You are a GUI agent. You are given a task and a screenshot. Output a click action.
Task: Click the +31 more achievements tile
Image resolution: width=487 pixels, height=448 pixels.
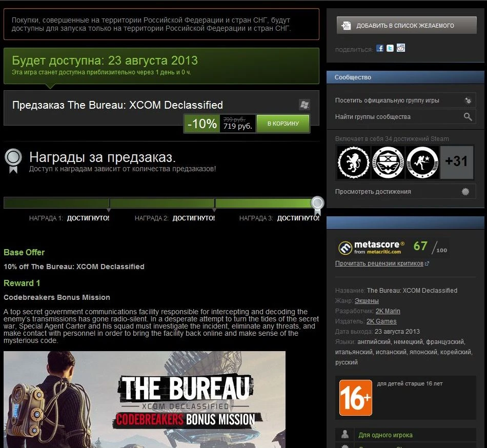click(457, 162)
